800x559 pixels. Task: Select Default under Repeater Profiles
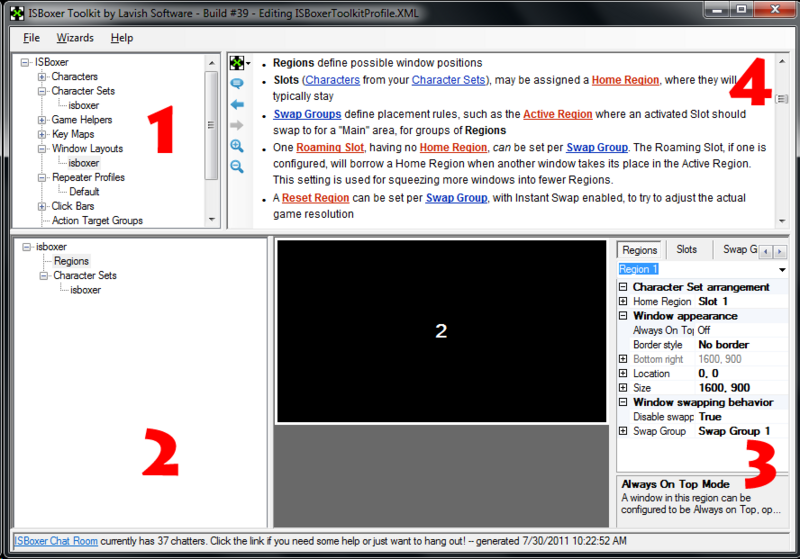pos(84,192)
